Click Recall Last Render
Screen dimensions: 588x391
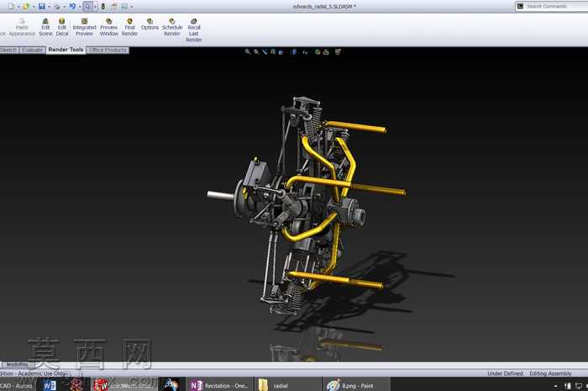point(194,30)
